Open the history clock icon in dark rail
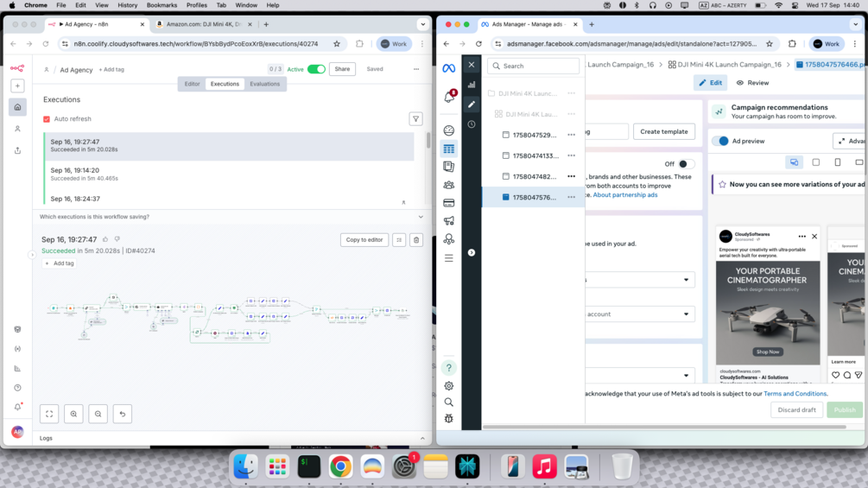Screen dimensions: 868x488 click(x=472, y=124)
